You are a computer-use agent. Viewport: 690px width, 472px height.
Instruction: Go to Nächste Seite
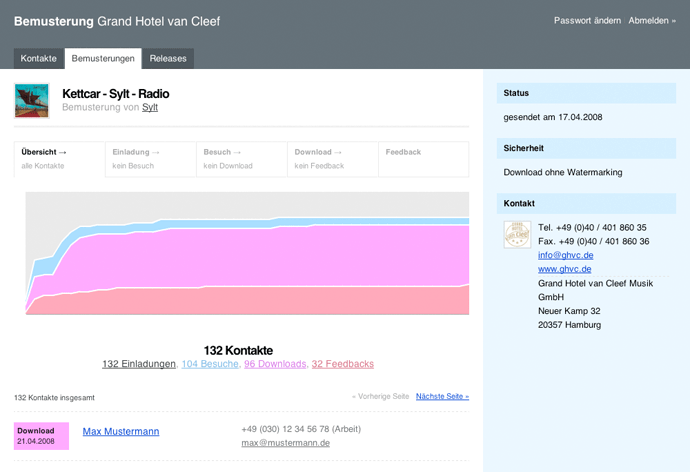pyautogui.click(x=442, y=396)
